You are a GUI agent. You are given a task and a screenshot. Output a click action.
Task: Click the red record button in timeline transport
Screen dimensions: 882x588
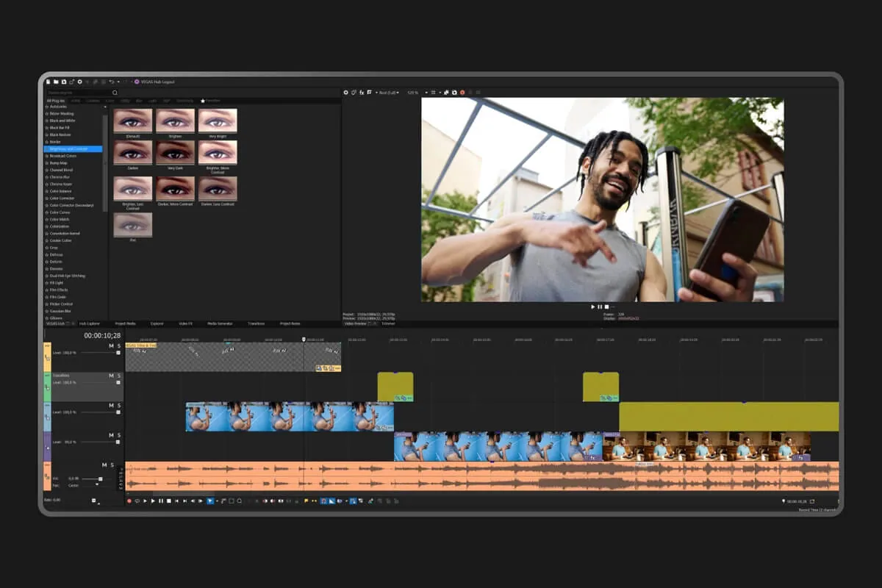(129, 501)
